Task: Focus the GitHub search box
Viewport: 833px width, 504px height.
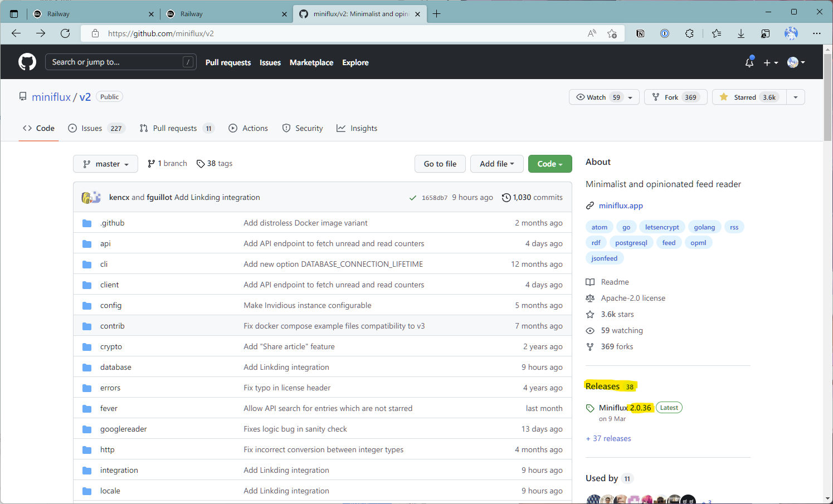Action: 121,62
